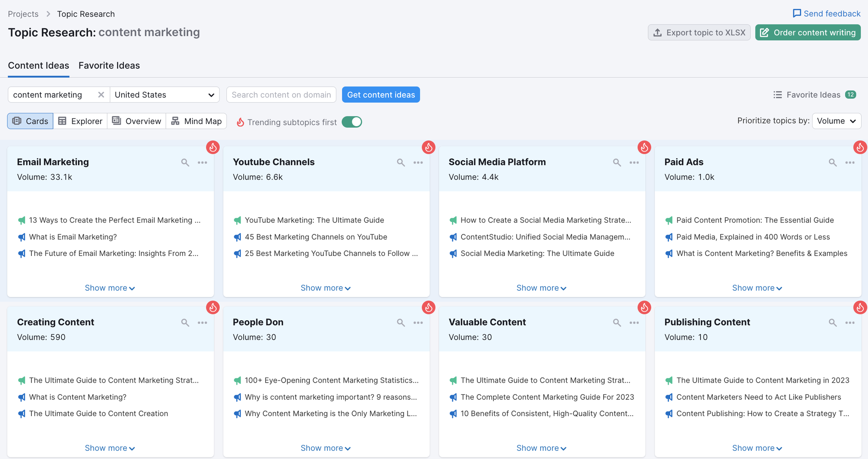Viewport: 868px width, 459px height.
Task: Click the trending fire badge on Paid Ads card
Action: pyautogui.click(x=860, y=147)
